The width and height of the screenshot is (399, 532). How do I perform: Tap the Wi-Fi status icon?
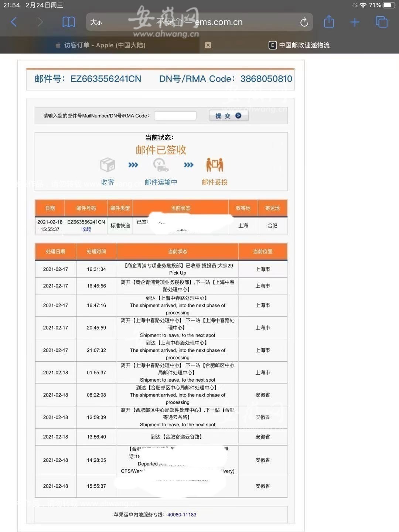coord(363,5)
